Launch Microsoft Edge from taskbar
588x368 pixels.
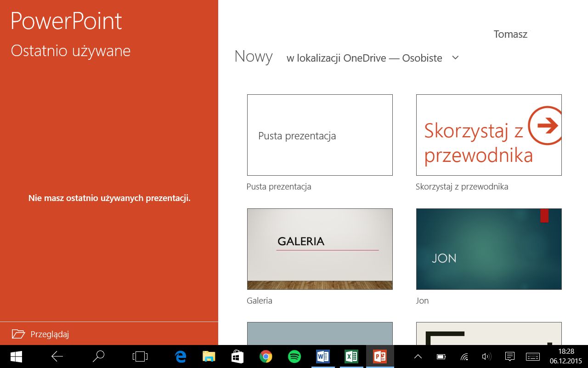click(x=181, y=356)
